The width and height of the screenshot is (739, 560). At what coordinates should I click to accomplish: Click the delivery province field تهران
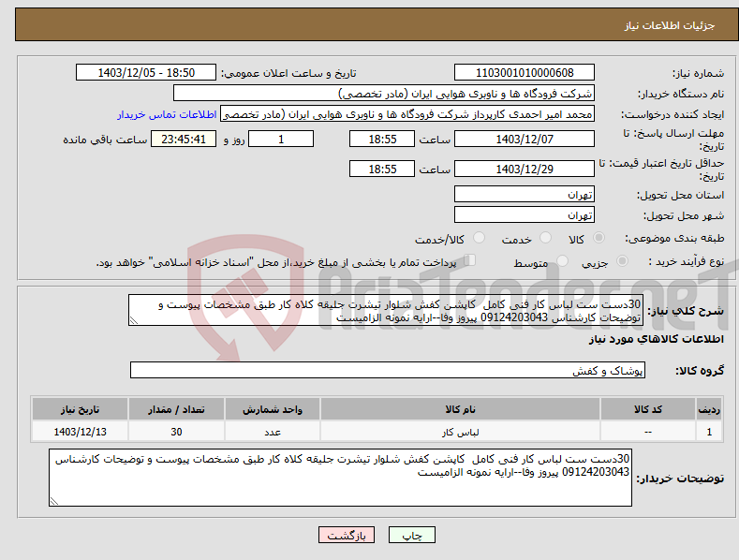tap(525, 194)
